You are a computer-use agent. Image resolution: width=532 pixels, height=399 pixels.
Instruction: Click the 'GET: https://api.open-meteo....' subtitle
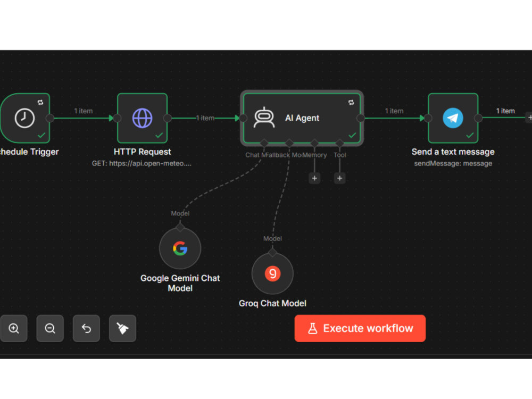(142, 163)
